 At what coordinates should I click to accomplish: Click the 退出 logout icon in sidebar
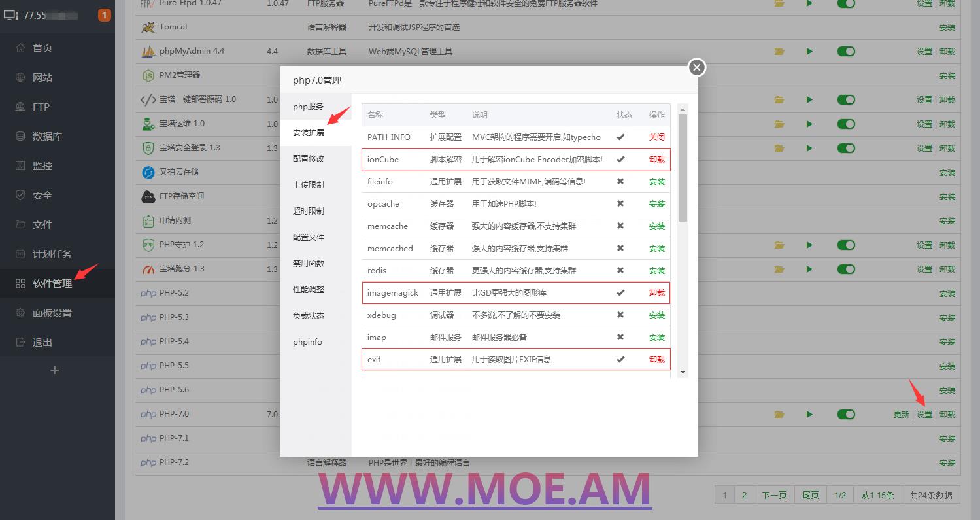coord(20,342)
